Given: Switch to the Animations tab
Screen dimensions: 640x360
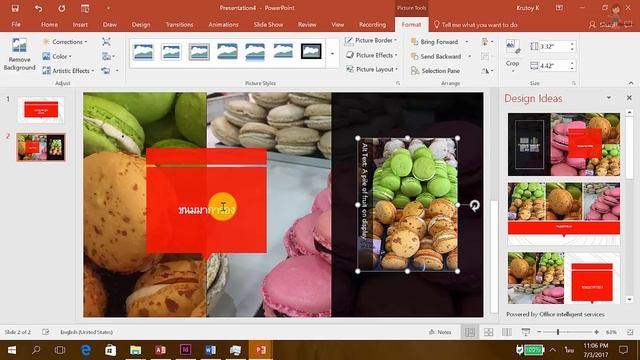Looking at the screenshot, I should click(223, 24).
